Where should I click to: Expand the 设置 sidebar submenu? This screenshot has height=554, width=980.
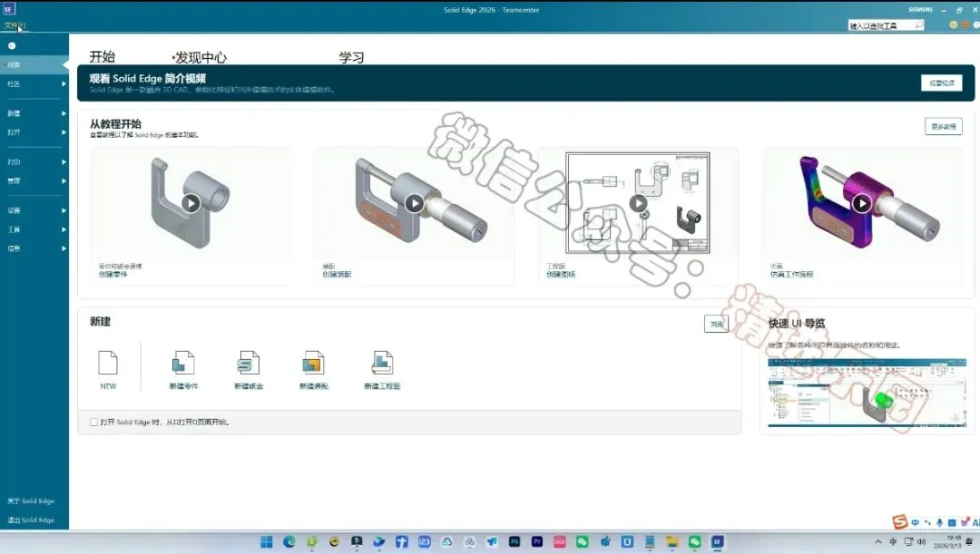34,210
